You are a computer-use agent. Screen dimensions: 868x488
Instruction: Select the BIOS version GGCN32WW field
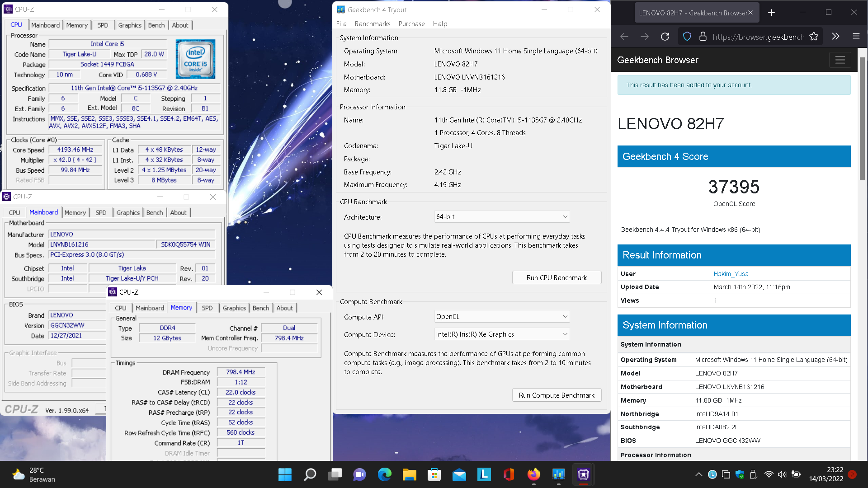pyautogui.click(x=77, y=325)
